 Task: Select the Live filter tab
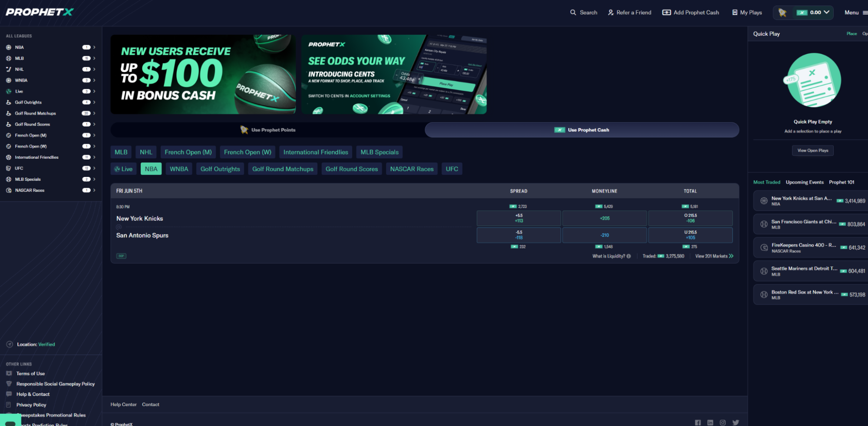click(x=124, y=169)
